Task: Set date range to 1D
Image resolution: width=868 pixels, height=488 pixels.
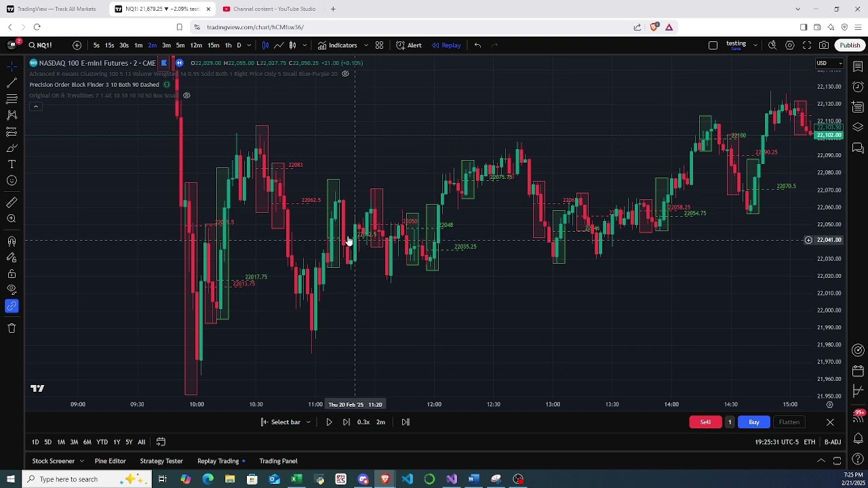Action: tap(35, 442)
